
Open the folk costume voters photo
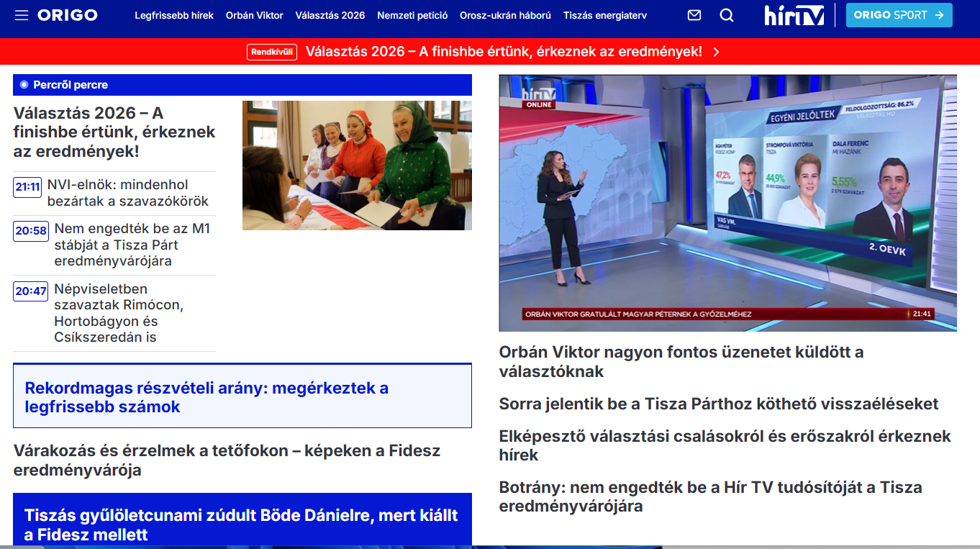[x=357, y=165]
